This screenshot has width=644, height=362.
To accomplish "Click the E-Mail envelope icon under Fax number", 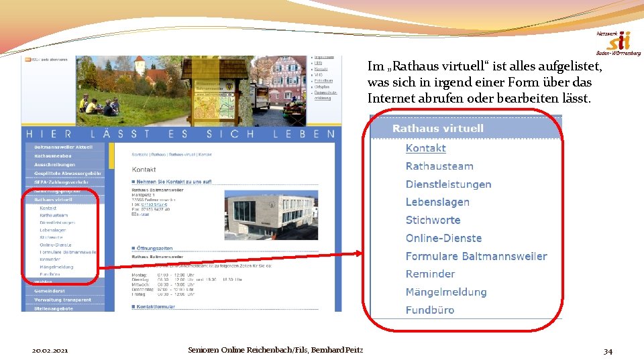I will [x=134, y=215].
